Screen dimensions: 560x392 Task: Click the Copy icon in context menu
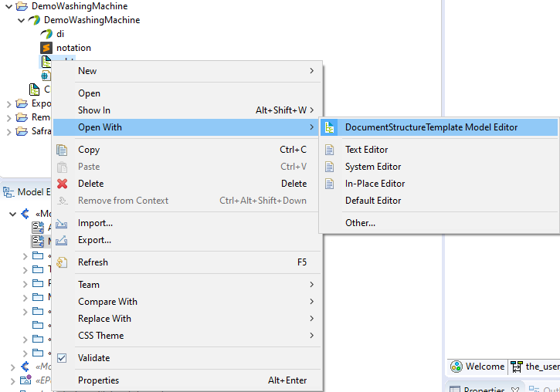62,150
